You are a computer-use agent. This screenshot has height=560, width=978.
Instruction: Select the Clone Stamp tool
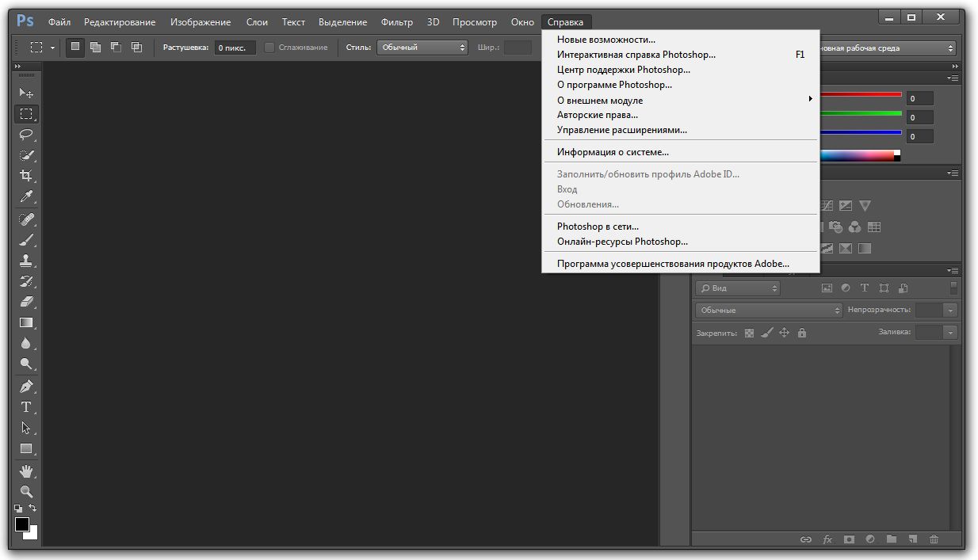[26, 260]
